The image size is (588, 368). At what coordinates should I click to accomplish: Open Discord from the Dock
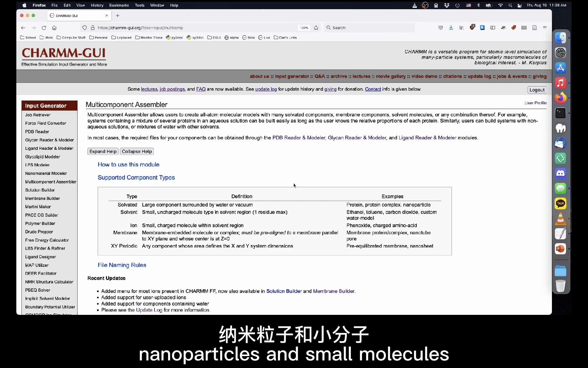pos(560,173)
